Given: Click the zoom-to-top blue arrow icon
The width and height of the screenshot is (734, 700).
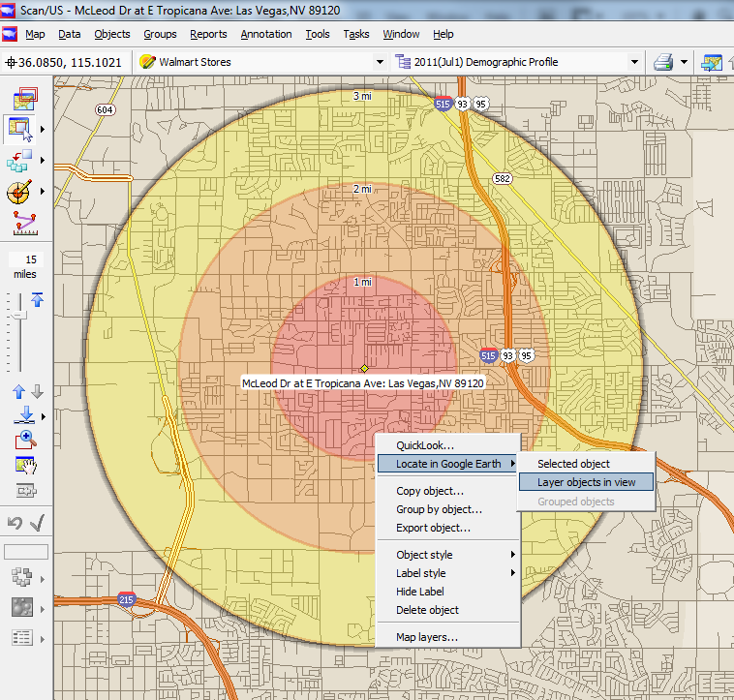Looking at the screenshot, I should tap(37, 300).
